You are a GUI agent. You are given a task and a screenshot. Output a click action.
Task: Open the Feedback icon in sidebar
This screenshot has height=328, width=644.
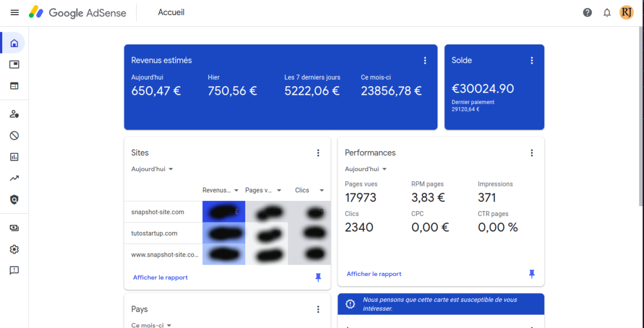(x=14, y=271)
